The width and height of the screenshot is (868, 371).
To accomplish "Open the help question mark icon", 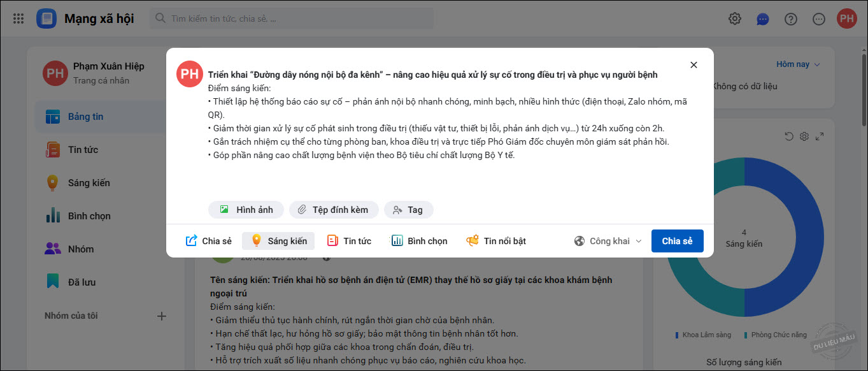I will pos(791,19).
